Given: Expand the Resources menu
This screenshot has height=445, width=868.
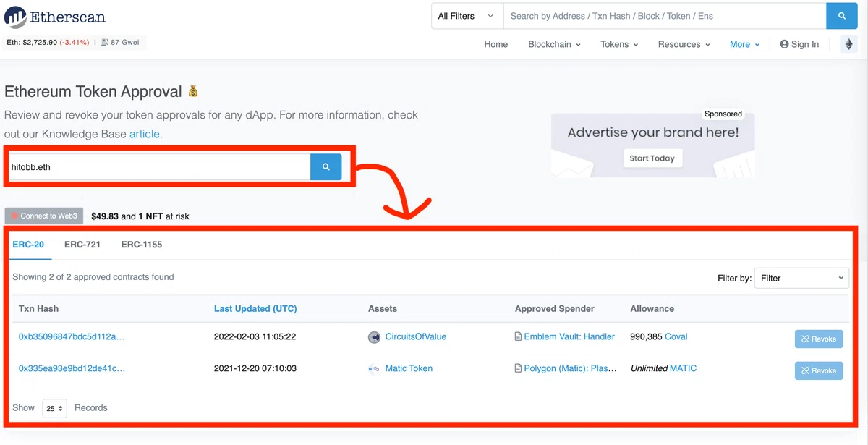Looking at the screenshot, I should tap(684, 44).
